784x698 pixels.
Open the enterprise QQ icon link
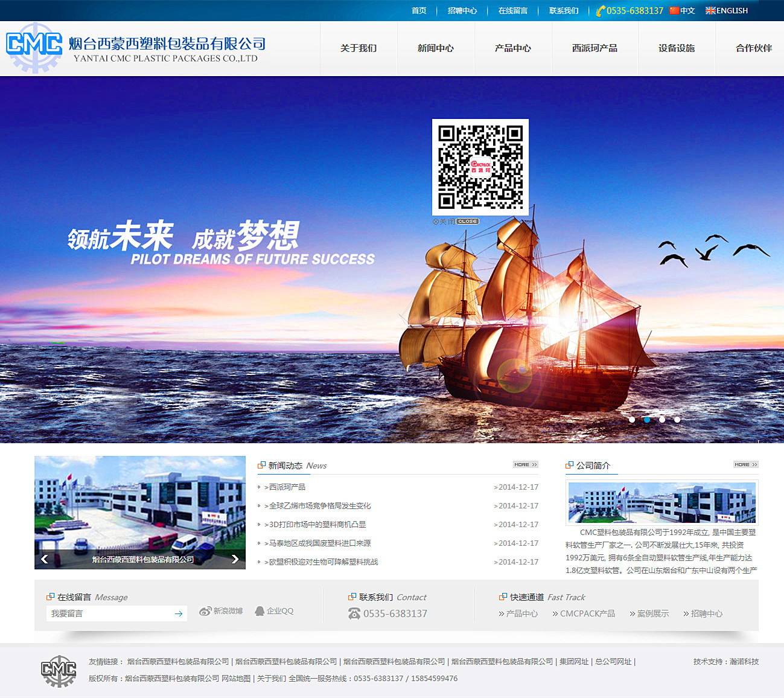[x=260, y=611]
